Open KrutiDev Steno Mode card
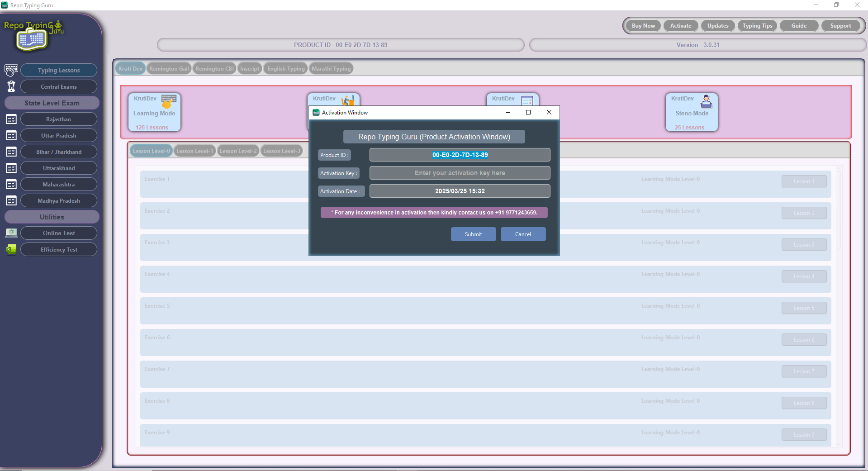Screen dimensions: 868x471 (x=692, y=112)
